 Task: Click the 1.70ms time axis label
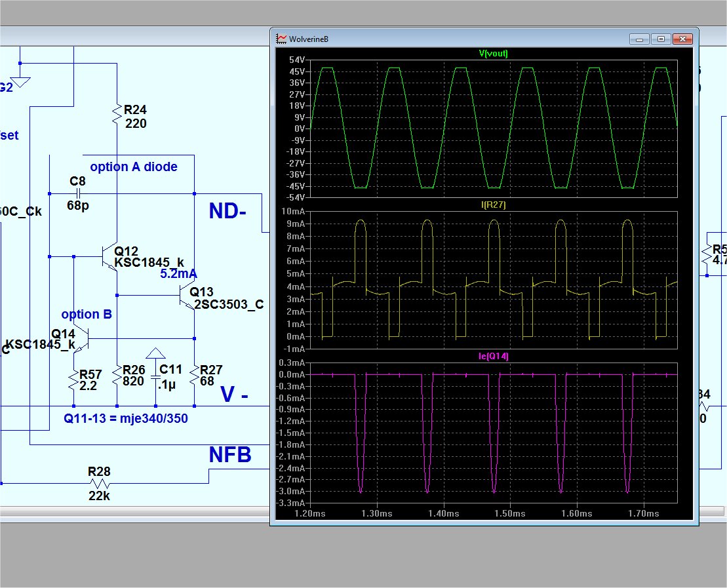pos(644,514)
